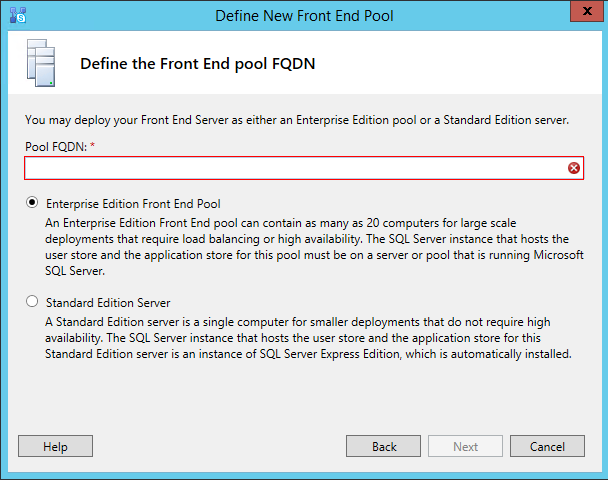608x480 pixels.
Task: Open Help for this wizard page
Action: pos(55,447)
